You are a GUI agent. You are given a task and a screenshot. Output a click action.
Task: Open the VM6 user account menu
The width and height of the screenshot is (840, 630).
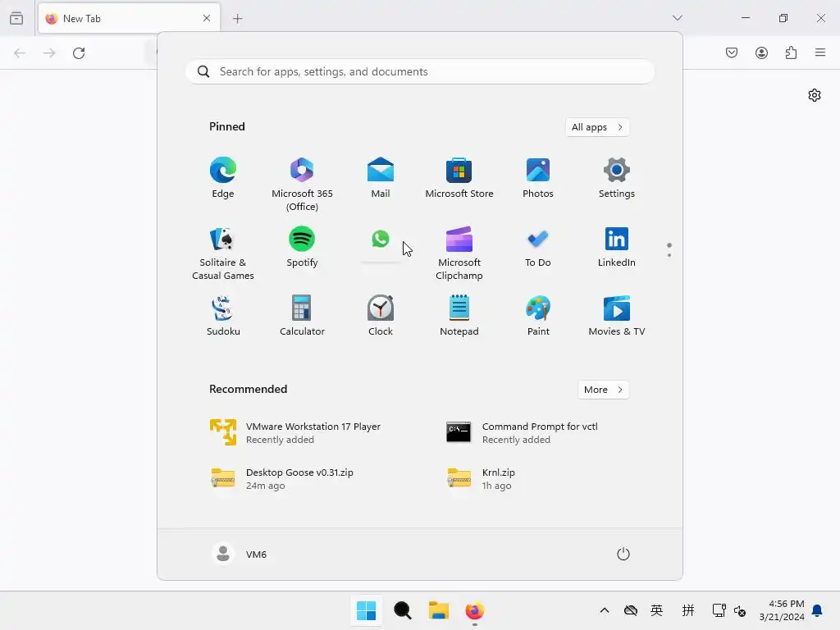tap(240, 554)
